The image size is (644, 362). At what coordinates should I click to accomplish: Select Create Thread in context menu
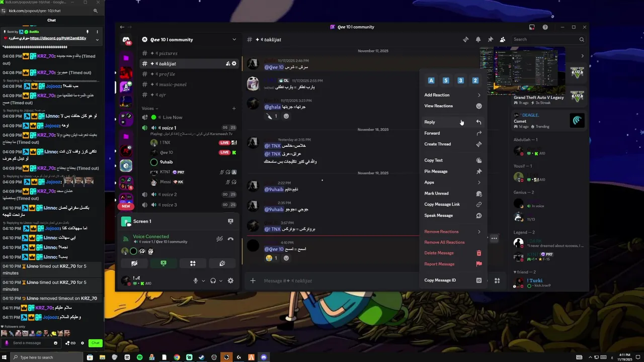[453, 144]
